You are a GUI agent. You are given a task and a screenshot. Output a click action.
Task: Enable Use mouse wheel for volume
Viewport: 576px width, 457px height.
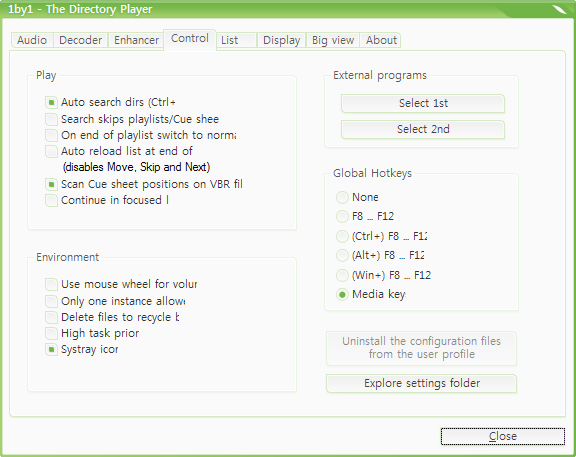pyautogui.click(x=51, y=284)
